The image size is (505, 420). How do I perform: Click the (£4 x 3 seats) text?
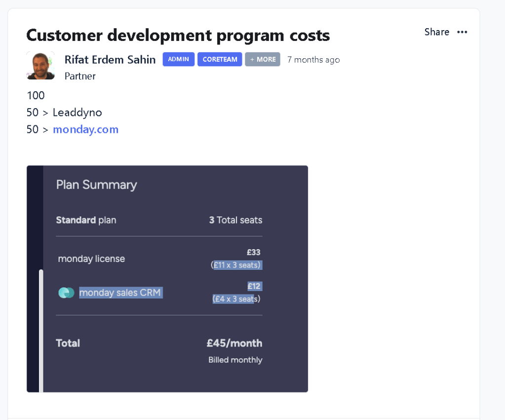(x=236, y=299)
